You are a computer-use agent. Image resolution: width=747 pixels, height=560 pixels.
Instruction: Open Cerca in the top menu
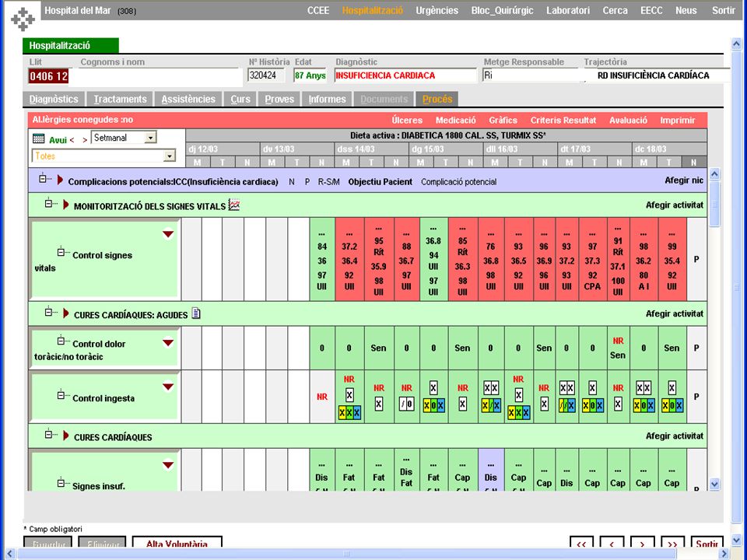615,10
